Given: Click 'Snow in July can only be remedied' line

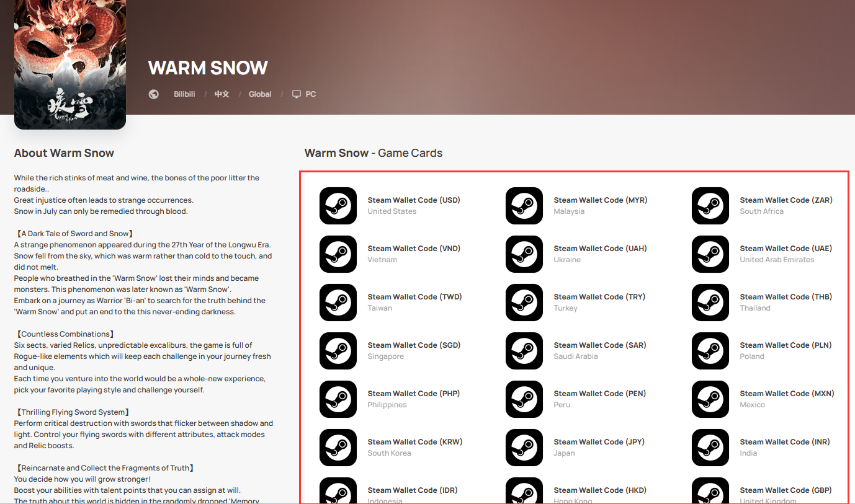Looking at the screenshot, I should (101, 211).
